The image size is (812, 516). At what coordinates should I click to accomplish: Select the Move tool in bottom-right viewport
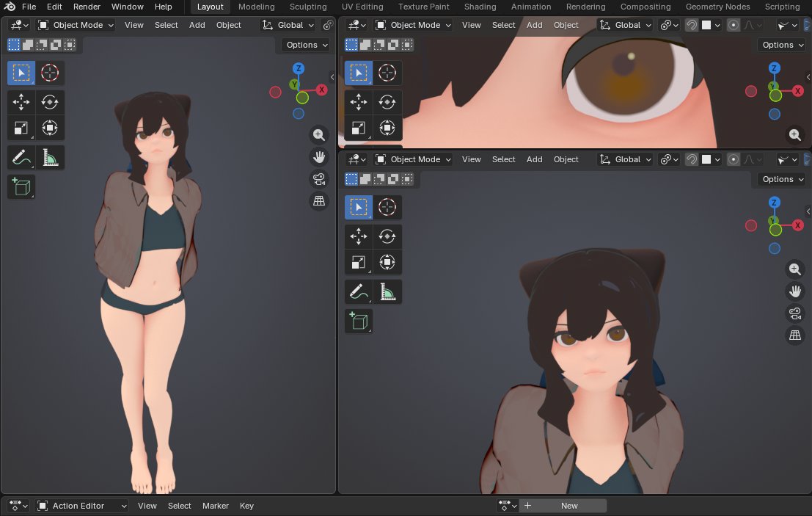[x=359, y=237]
